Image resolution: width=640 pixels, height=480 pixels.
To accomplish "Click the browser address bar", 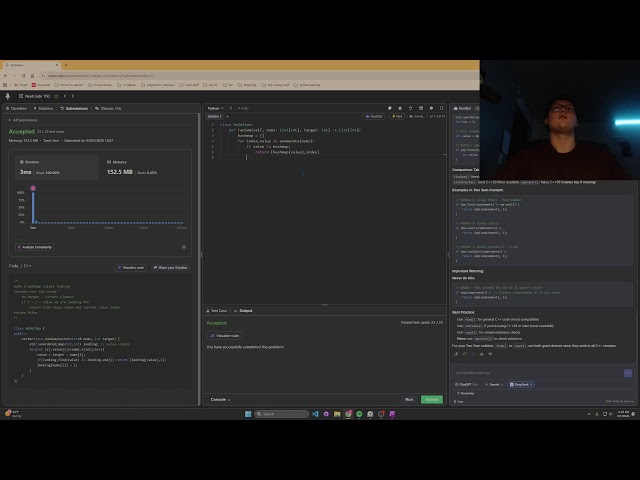I will point(257,76).
